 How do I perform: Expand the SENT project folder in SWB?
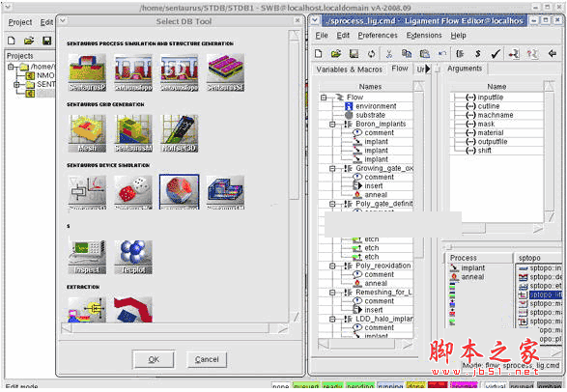16,85
